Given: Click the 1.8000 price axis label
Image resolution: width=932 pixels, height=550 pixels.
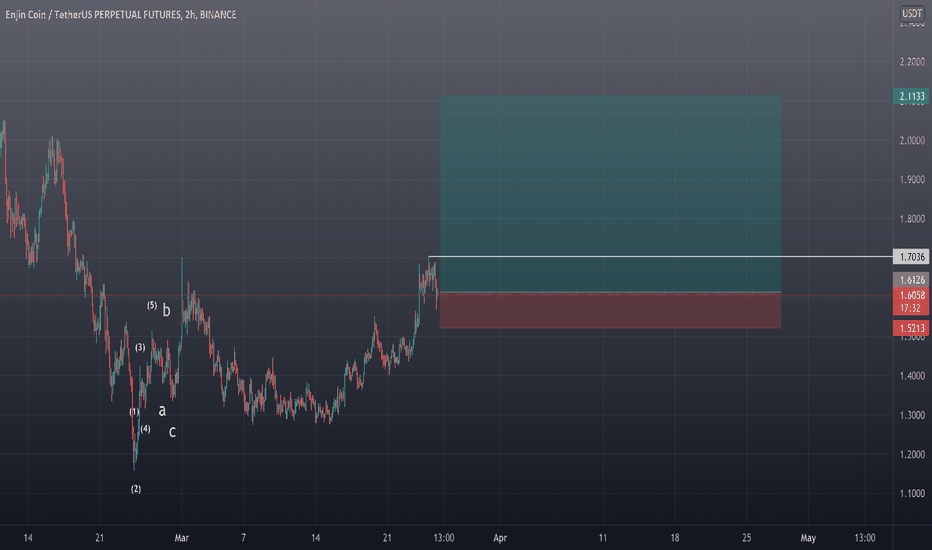Looking at the screenshot, I should coord(912,219).
